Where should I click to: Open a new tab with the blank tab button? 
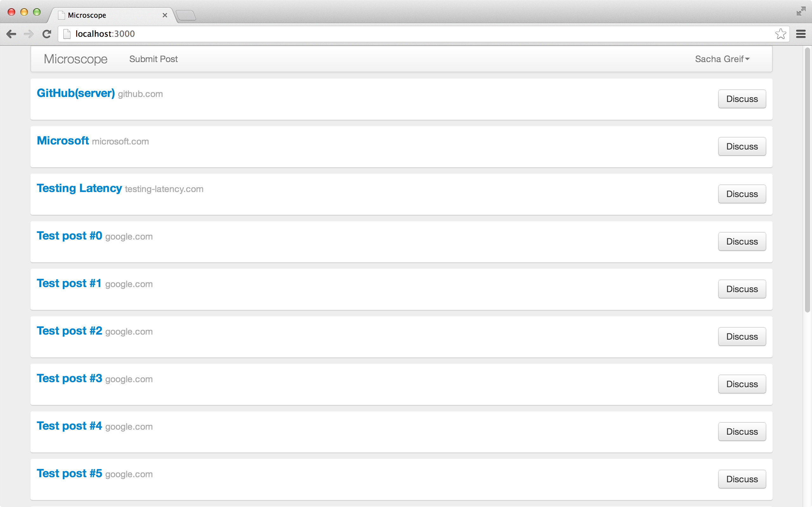coord(186,15)
